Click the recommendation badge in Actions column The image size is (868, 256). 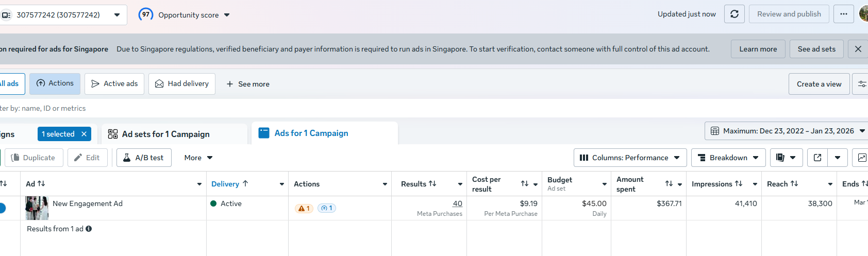click(326, 209)
